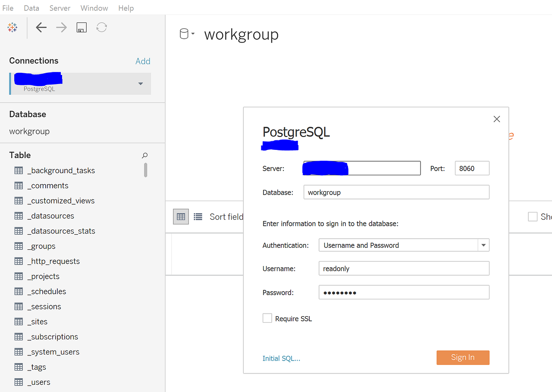Refresh the data source with the refresh icon
Viewport: 552px width, 392px height.
(101, 27)
